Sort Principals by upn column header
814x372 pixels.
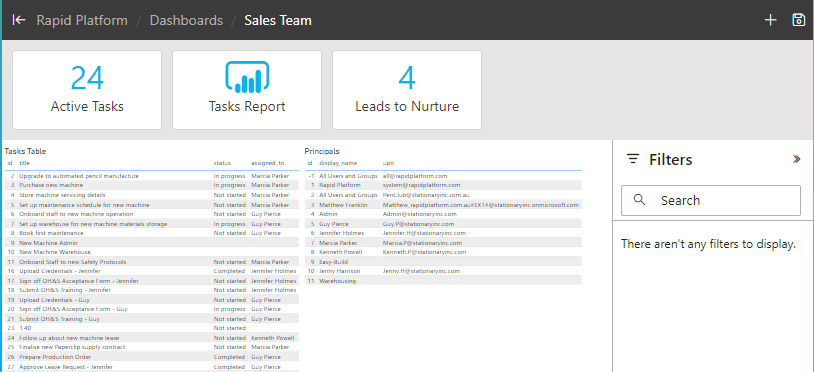(x=387, y=163)
